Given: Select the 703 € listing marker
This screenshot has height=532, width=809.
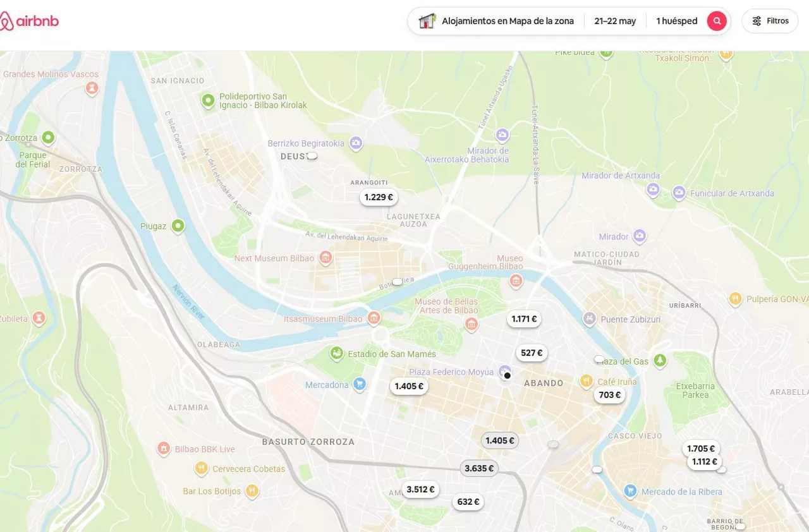Looking at the screenshot, I should point(610,395).
